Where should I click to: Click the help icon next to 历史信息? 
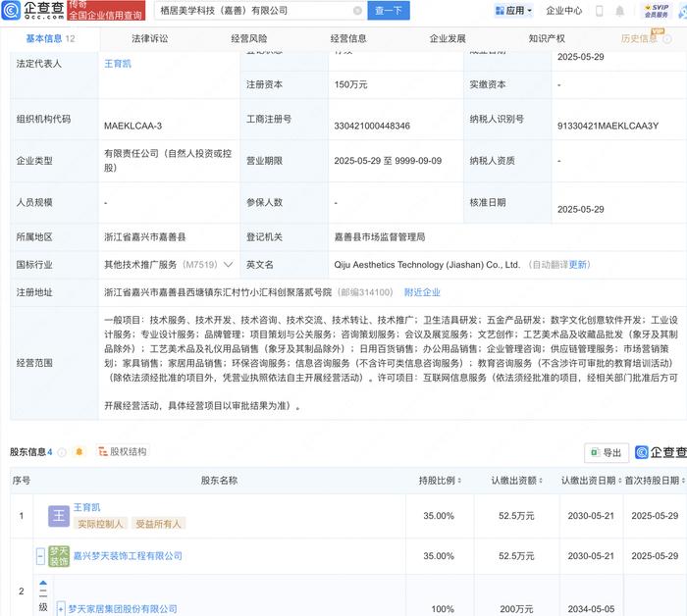tap(666, 39)
